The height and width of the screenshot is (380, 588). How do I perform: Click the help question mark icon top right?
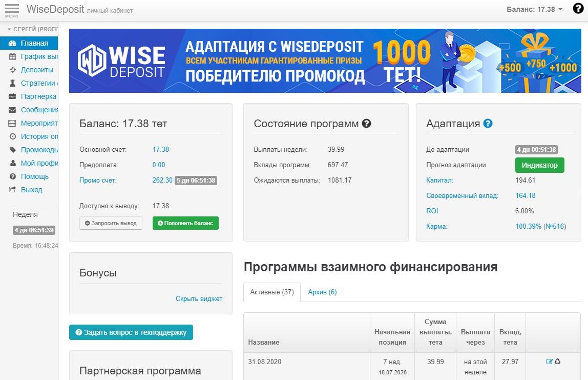click(x=578, y=9)
